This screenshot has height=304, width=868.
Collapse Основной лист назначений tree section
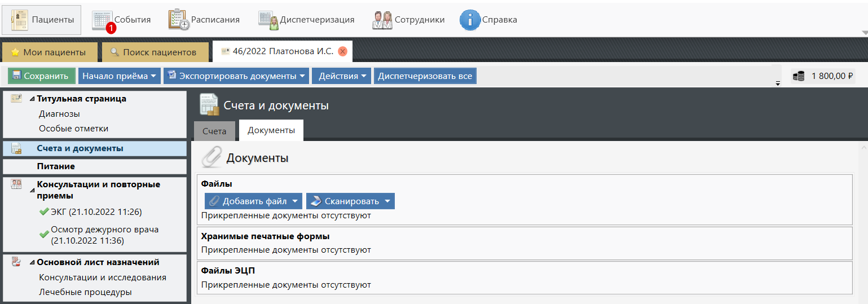(32, 263)
